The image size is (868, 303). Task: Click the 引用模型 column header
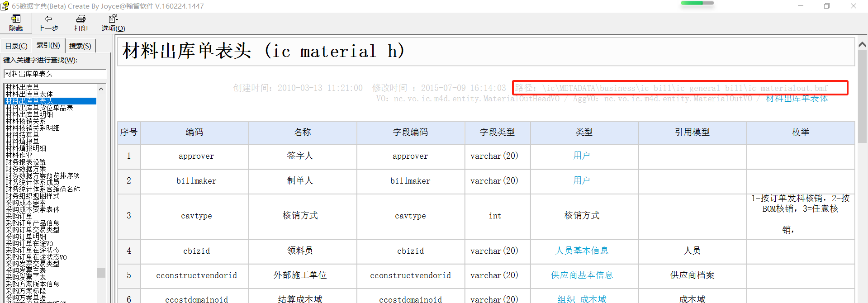click(693, 133)
